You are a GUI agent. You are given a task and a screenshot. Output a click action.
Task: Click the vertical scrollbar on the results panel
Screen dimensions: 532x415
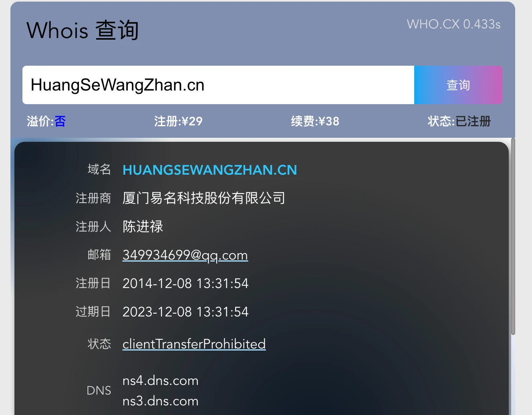coord(513,236)
